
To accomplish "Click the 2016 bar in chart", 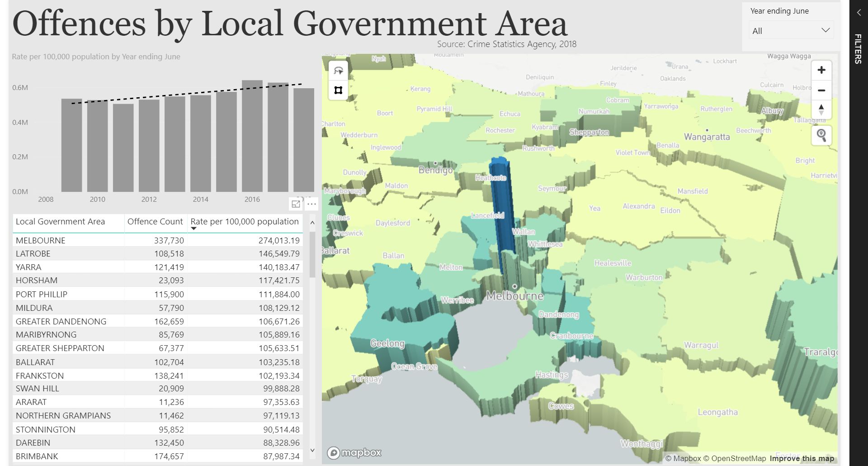I will click(x=252, y=136).
